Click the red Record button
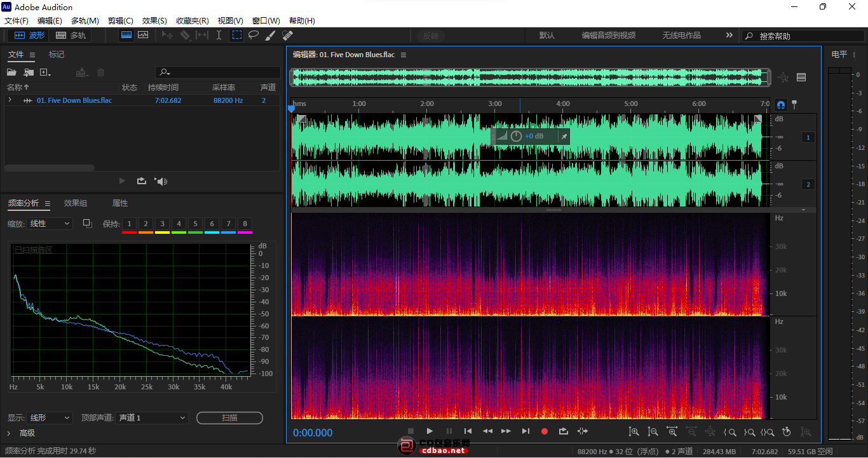Screen dimensions: 868x458 545,431
